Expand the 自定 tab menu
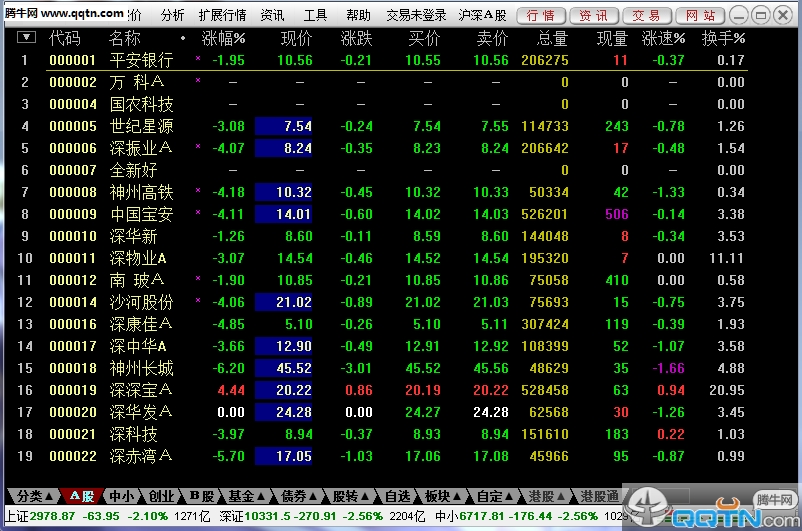The height and width of the screenshot is (531, 802). [495, 496]
